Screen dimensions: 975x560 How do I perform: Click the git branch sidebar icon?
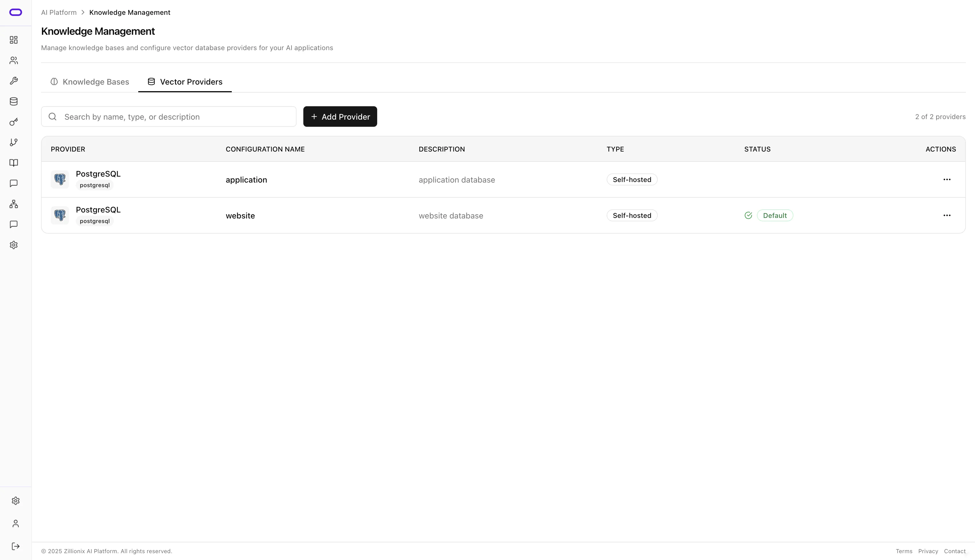click(14, 142)
